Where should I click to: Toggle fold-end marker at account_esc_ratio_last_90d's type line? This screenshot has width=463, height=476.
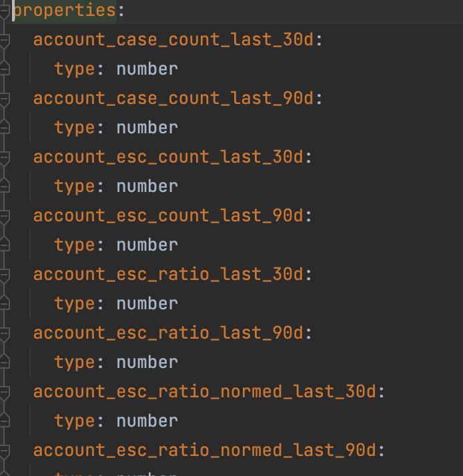[x=4, y=361]
